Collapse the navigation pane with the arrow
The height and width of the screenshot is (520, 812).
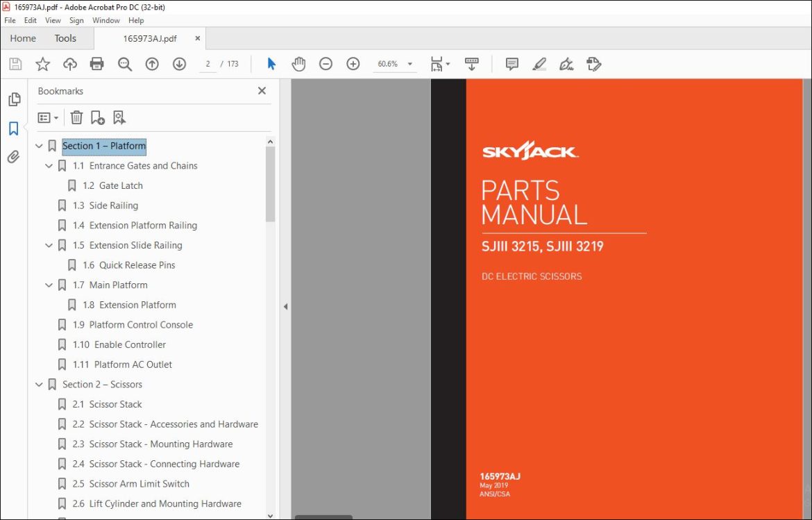(285, 307)
